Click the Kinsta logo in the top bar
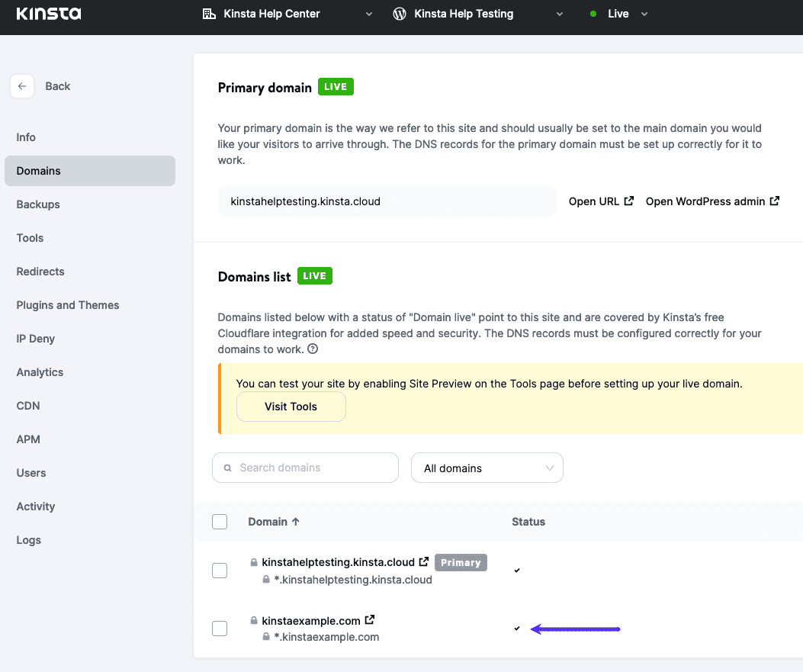Image resolution: width=803 pixels, height=672 pixels. [x=48, y=13]
